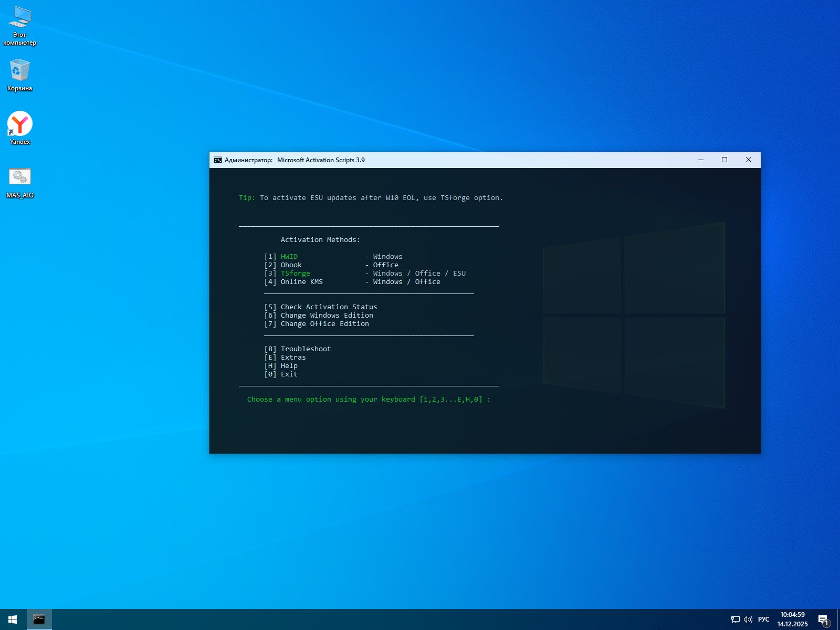The width and height of the screenshot is (840, 630).
Task: Close the Microsoft Activation Scripts window
Action: [x=749, y=160]
